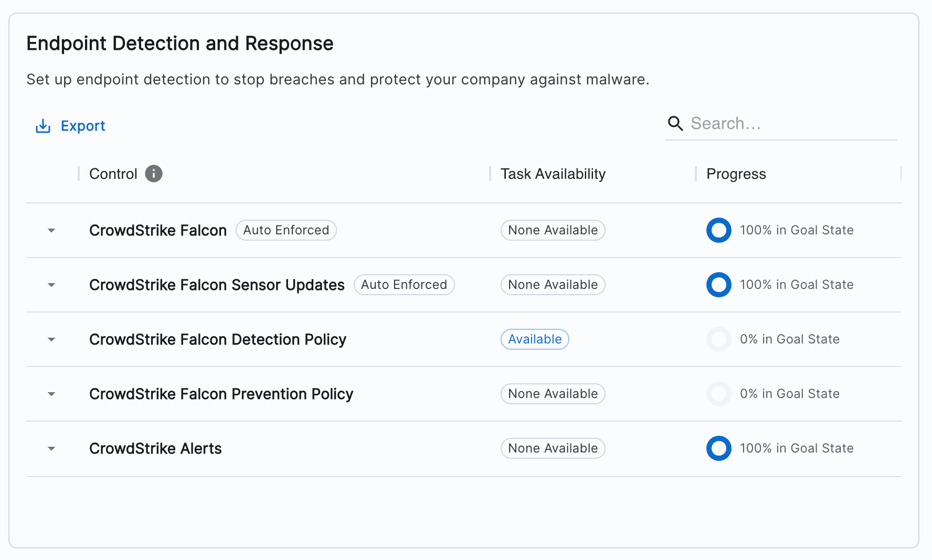Click CrowdStrike Alerts progress ring icon
Viewport: 932px width, 560px height.
(718, 448)
